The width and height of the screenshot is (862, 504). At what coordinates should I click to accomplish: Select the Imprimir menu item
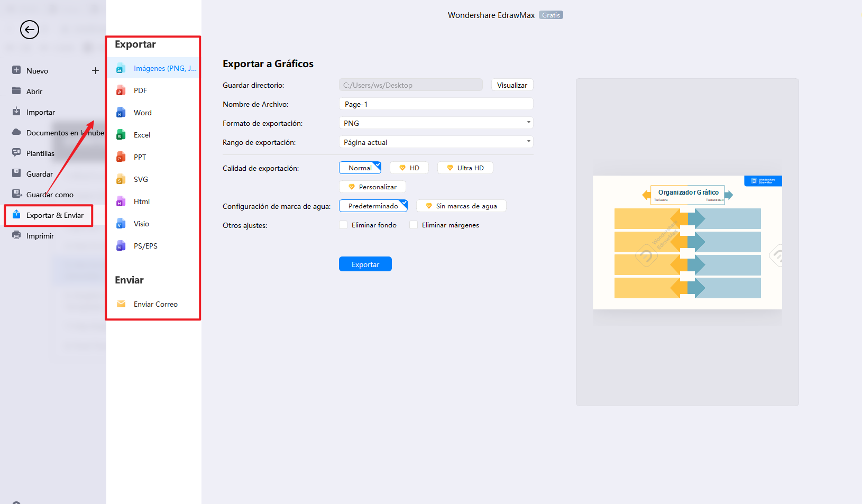click(40, 235)
